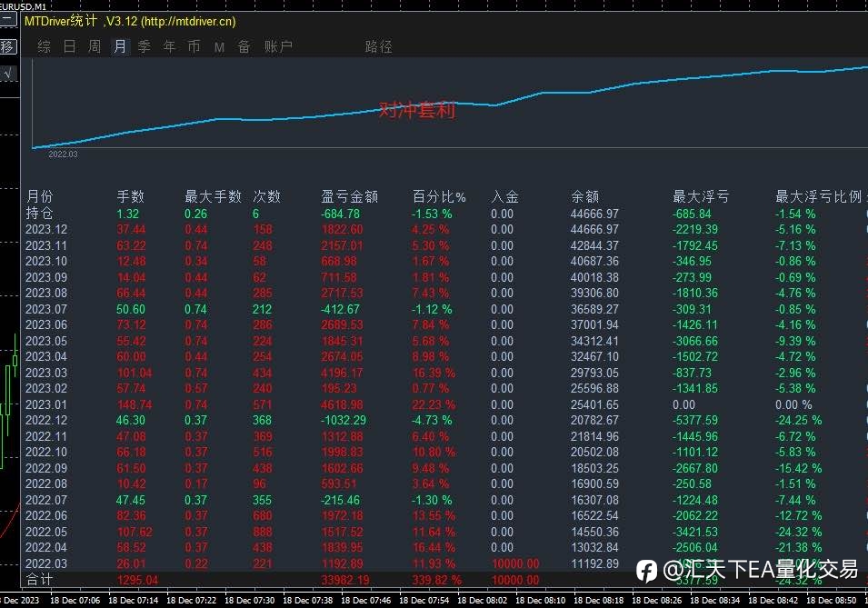The image size is (868, 608).
Task: Open the 备 notes tab
Action: 244,46
